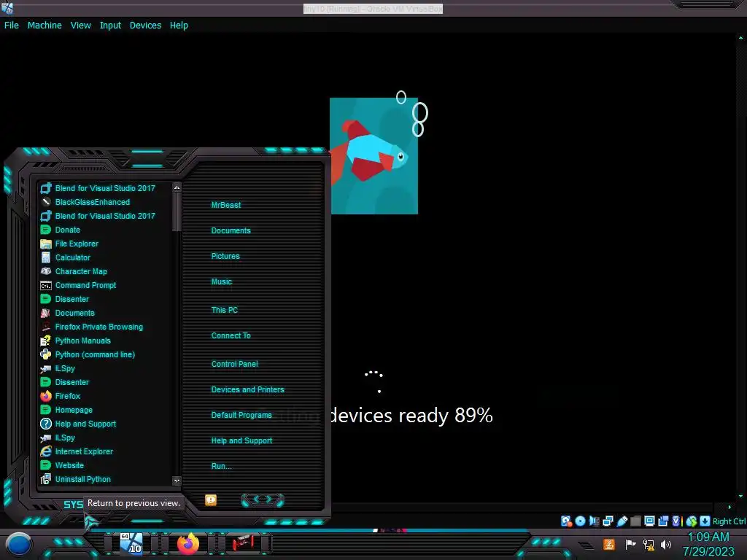Click the program list scrollbar thumb
This screenshot has width=747, height=560.
click(x=177, y=211)
